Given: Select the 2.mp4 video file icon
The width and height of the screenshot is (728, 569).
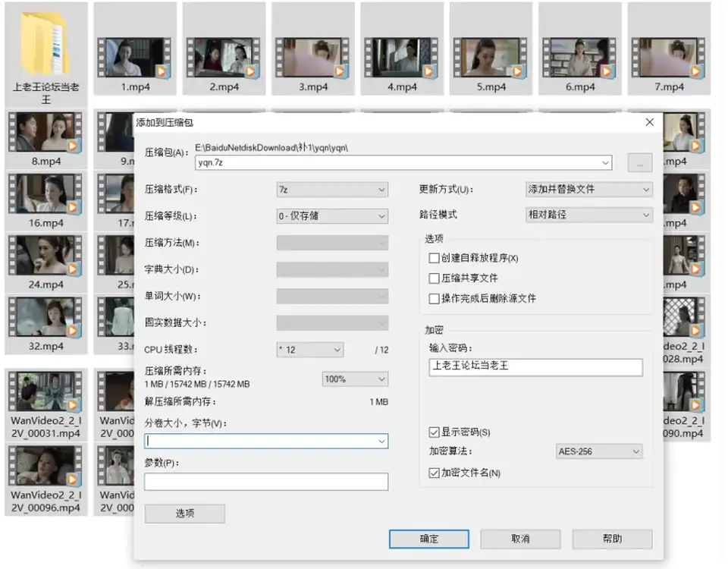Looking at the screenshot, I should pyautogui.click(x=224, y=57).
